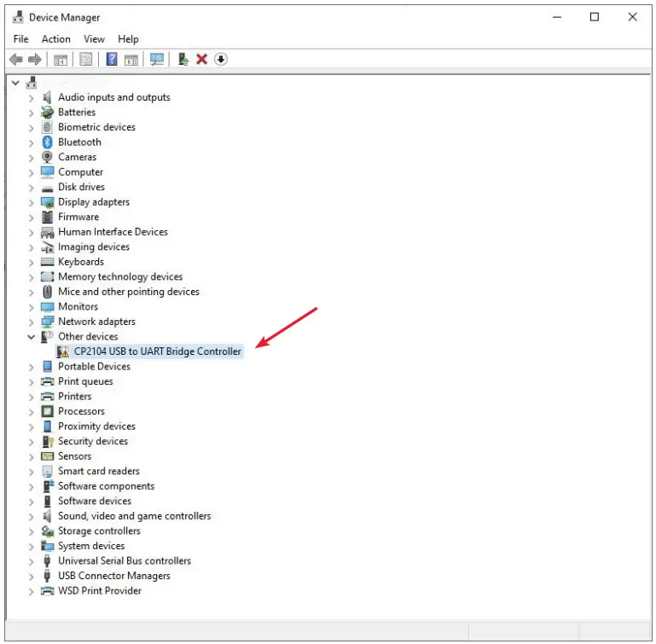Expand the Network adapters node
The image size is (656, 644).
31,322
